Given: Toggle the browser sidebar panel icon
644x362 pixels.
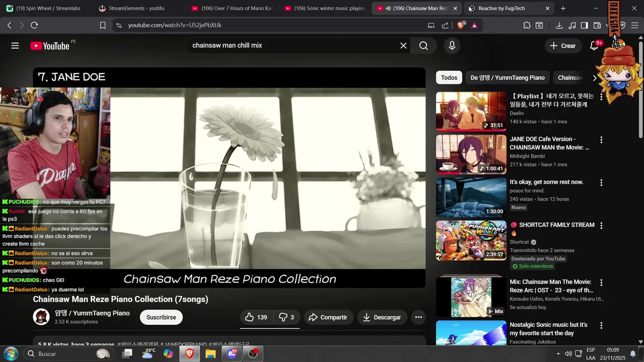Looking at the screenshot, I should click(x=584, y=25).
